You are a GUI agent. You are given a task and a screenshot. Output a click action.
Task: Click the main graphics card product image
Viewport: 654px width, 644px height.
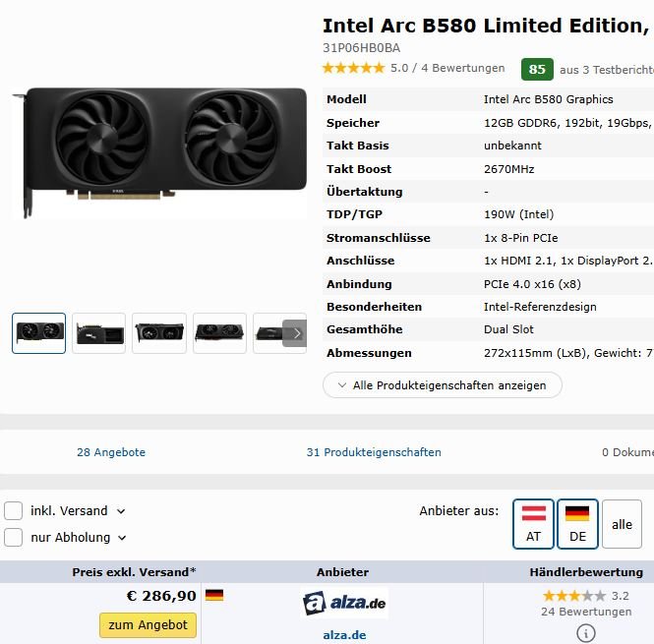(x=159, y=152)
